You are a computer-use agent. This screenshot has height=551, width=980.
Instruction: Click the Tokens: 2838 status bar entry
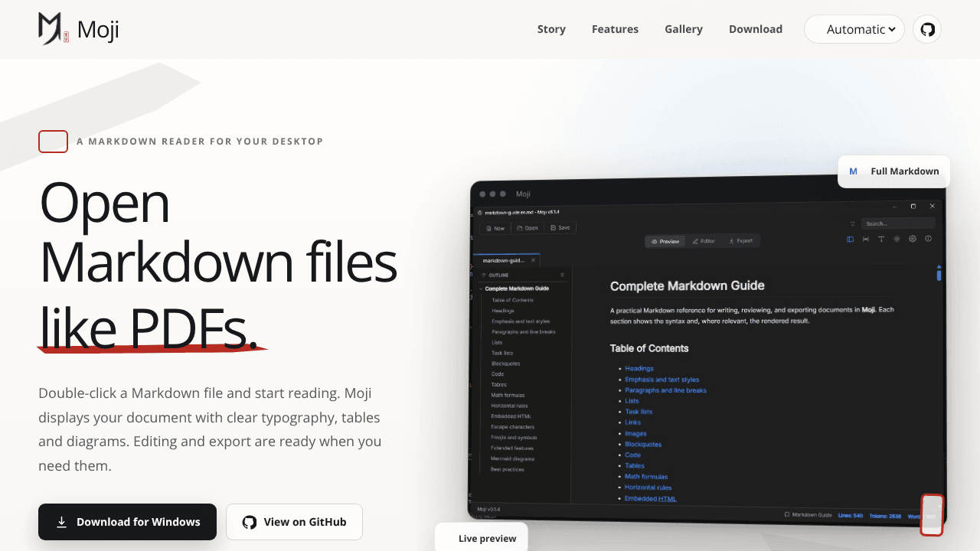click(885, 516)
